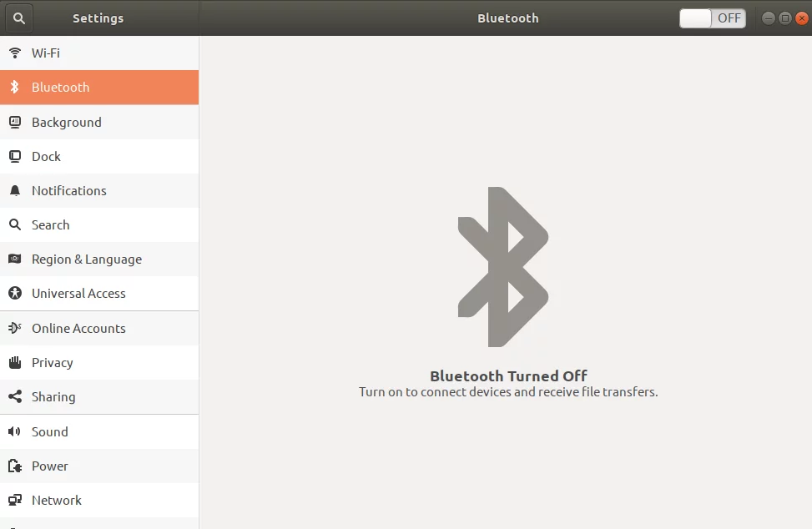Screen dimensions: 812x529
Task: Turn on the Bluetooth OFF switch
Action: pos(713,18)
